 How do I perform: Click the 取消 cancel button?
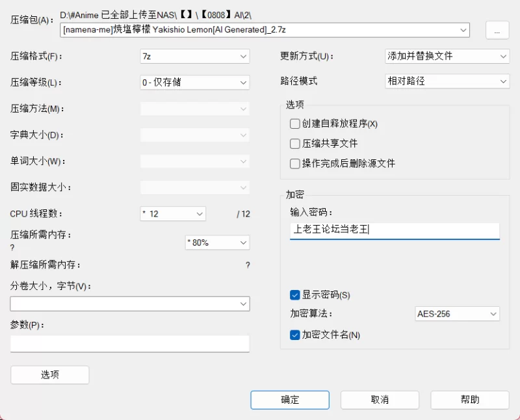click(380, 400)
